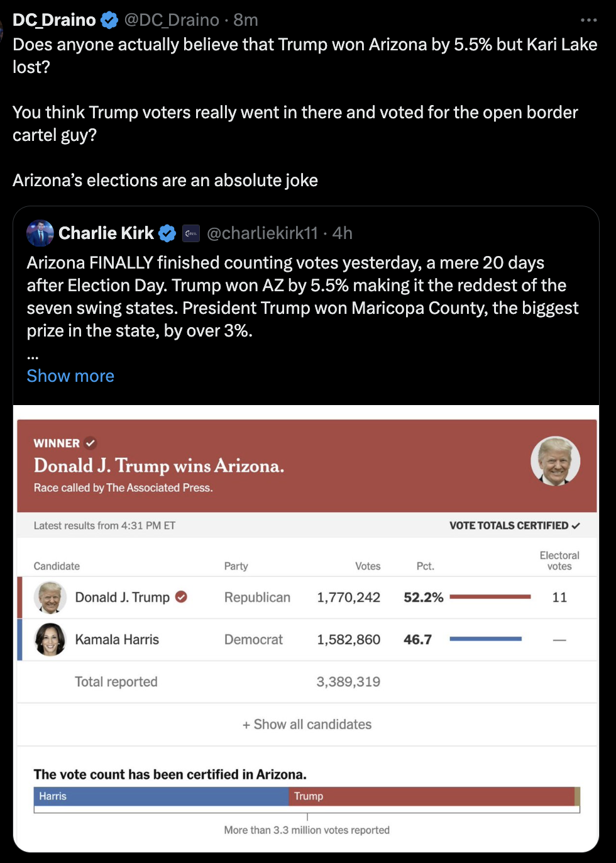Expand the Show all candidates row
Viewport: 616px width, 863px height.
coord(307,725)
